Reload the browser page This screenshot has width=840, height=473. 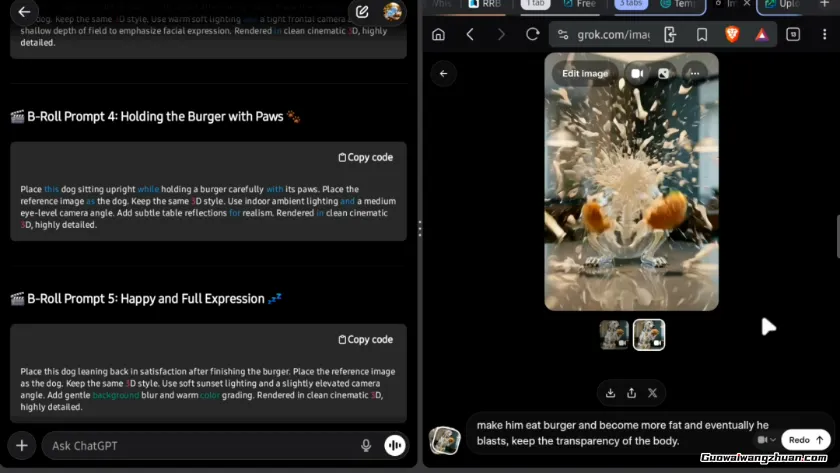point(532,34)
